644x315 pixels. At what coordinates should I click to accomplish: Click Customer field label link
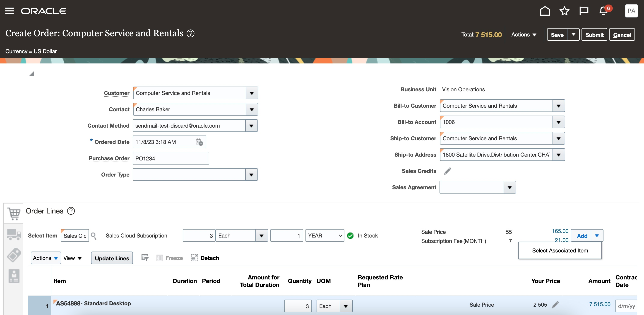coord(116,93)
